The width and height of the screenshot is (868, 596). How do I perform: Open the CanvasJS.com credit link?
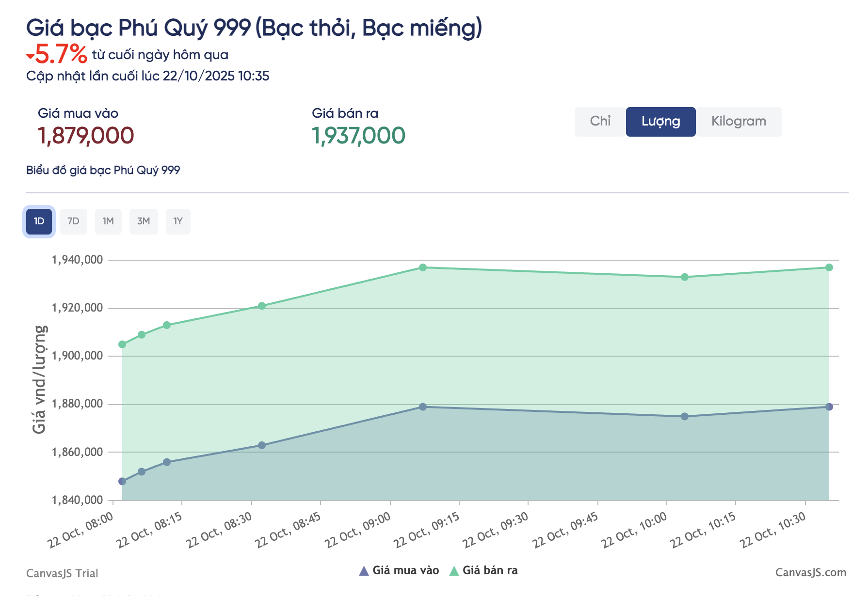pos(810,572)
